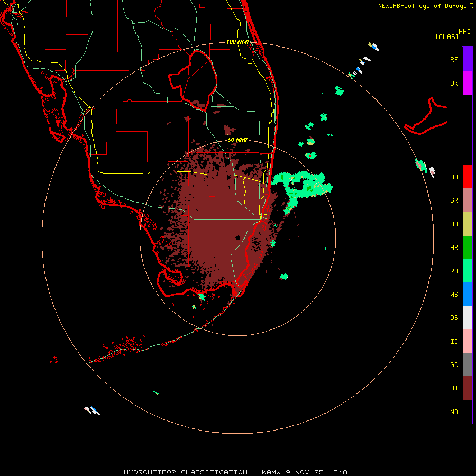The width and height of the screenshot is (476, 476).
Task: Click the RF legend label
Action: pyautogui.click(x=454, y=59)
